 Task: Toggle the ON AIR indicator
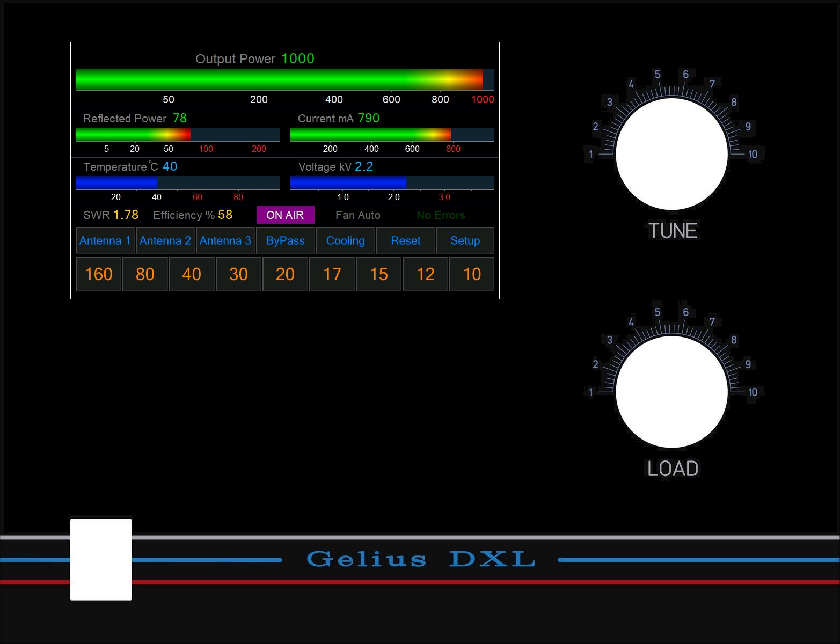pyautogui.click(x=285, y=215)
